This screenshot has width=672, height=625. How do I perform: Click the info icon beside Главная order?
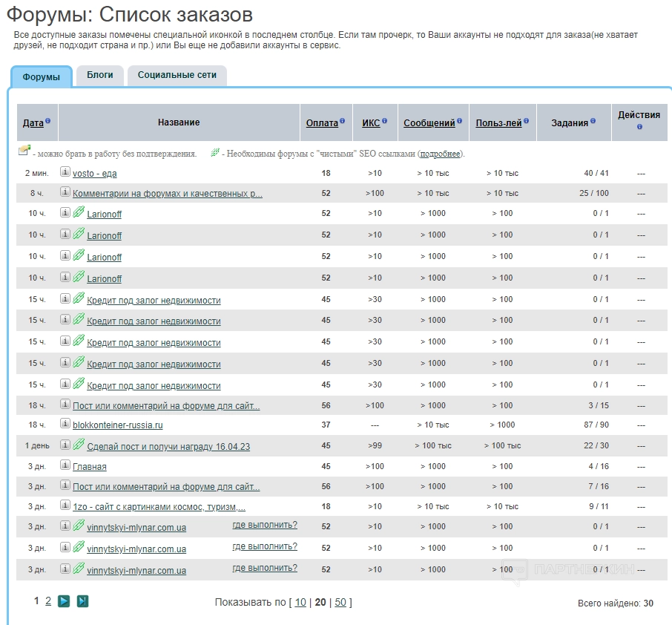click(65, 466)
